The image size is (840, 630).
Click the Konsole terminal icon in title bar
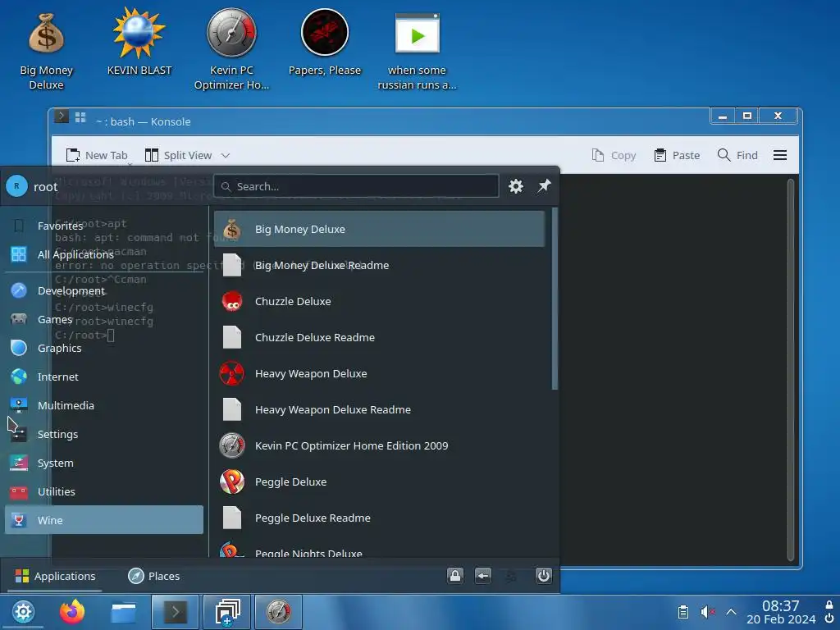click(x=62, y=116)
